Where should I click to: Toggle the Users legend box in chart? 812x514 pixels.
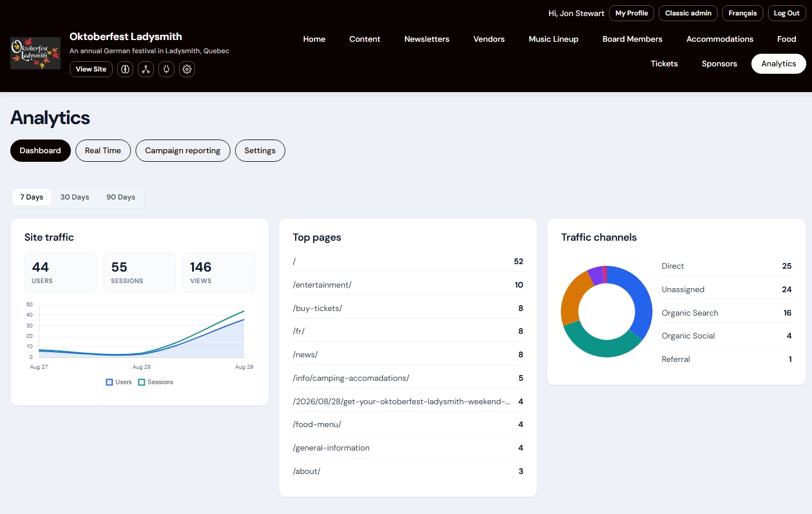click(109, 382)
